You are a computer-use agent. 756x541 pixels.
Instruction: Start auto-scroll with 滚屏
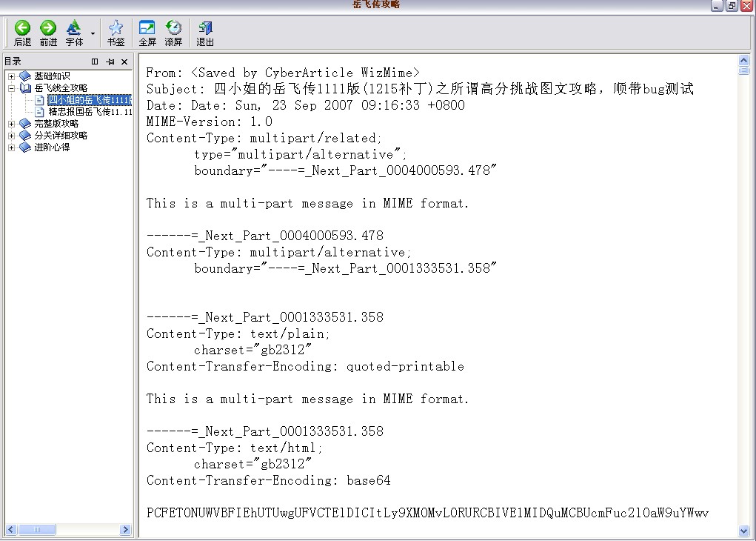click(173, 33)
